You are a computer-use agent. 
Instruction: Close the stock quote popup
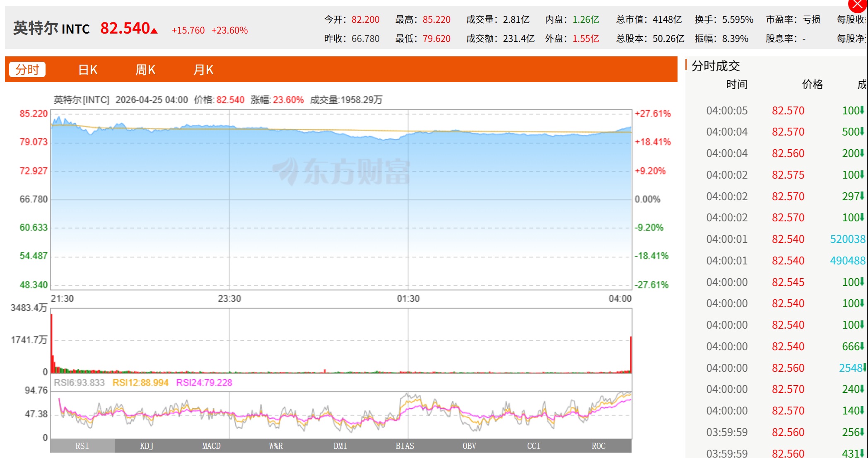pyautogui.click(x=858, y=5)
